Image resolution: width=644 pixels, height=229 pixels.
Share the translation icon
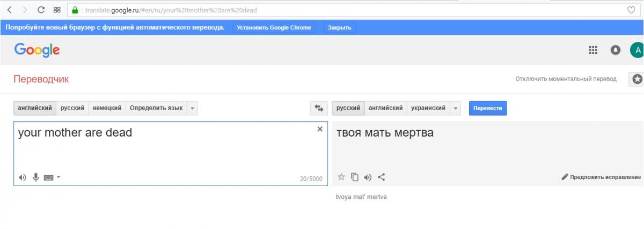382,177
